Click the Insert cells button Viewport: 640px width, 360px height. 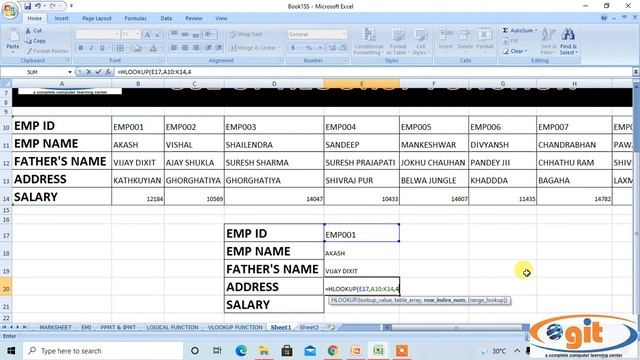[x=445, y=38]
